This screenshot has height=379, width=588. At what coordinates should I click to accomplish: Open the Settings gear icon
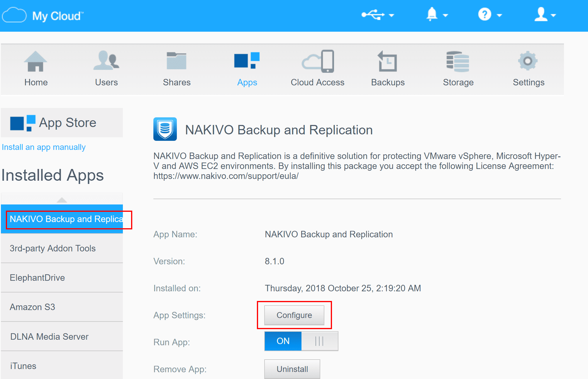(x=528, y=61)
